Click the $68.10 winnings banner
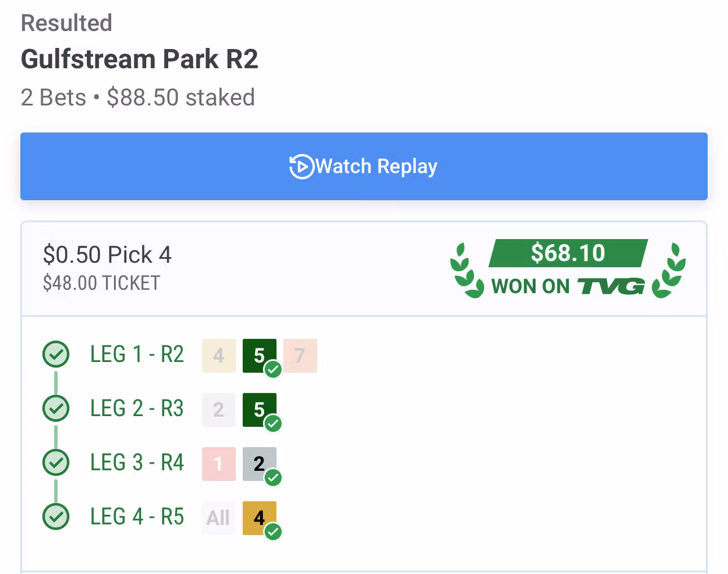 click(568, 253)
